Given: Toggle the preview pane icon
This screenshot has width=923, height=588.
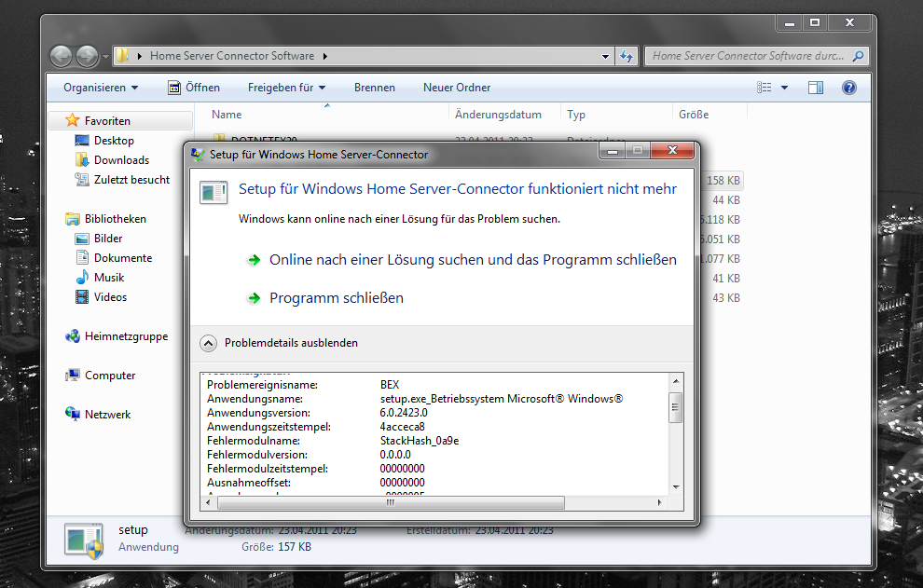Looking at the screenshot, I should pyautogui.click(x=816, y=88).
